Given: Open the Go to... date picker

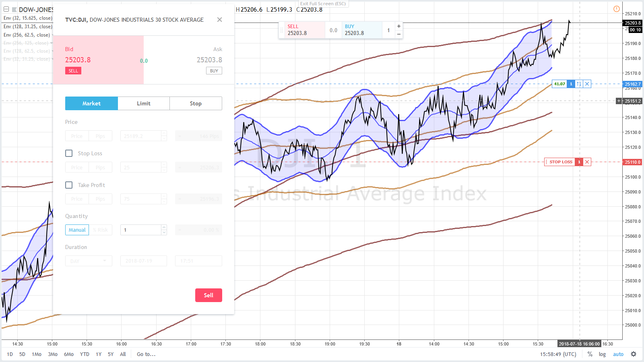Looking at the screenshot, I should point(146,354).
